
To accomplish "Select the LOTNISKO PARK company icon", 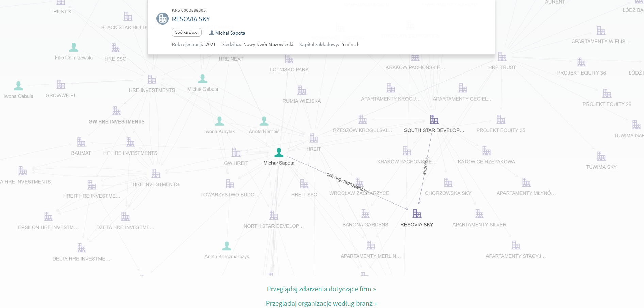I will [x=289, y=59].
